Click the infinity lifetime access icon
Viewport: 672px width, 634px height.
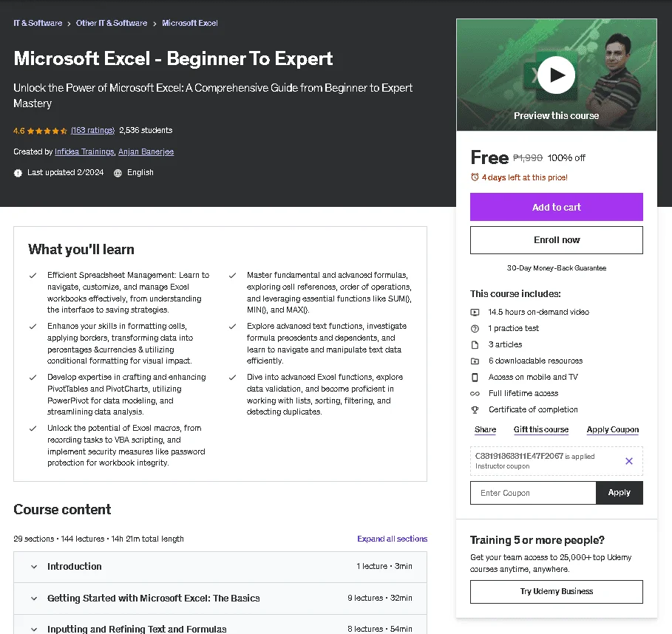click(475, 394)
